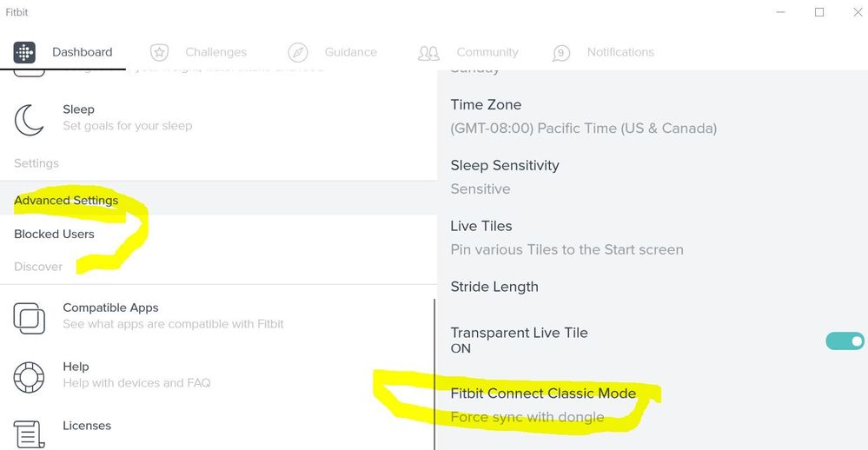Viewport: 868px width, 450px height.
Task: Click the left panel vertical scrollbar
Action: [x=434, y=374]
